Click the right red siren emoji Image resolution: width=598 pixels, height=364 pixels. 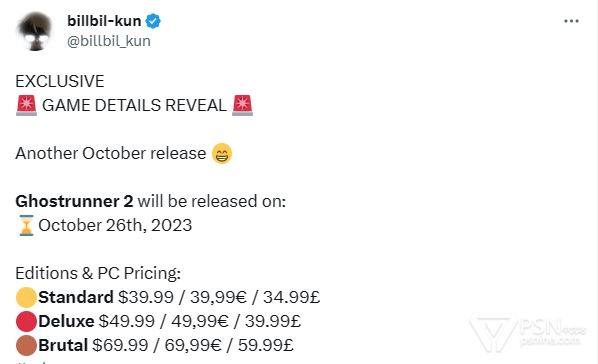pyautogui.click(x=243, y=105)
